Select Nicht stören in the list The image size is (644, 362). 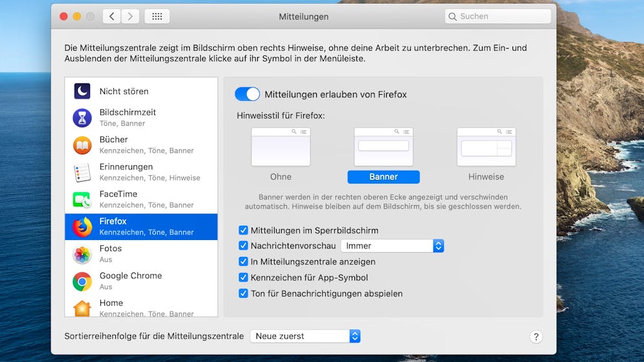[x=141, y=91]
